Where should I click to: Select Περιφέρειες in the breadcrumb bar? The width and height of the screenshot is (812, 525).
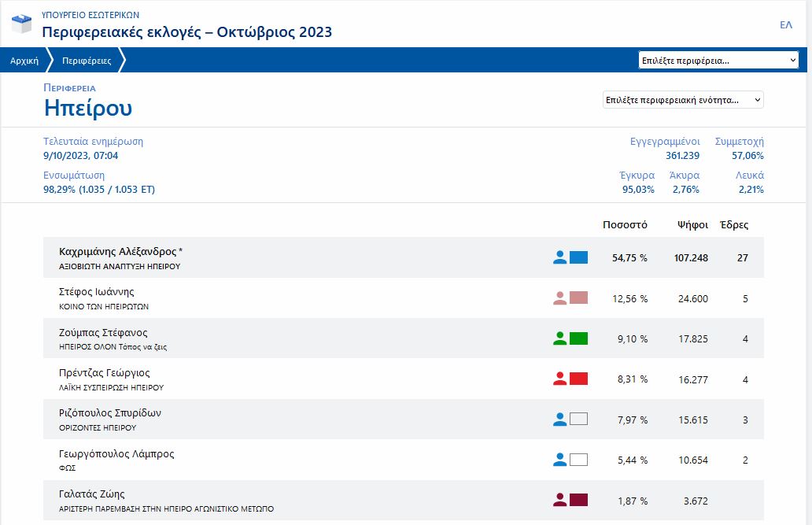[x=87, y=61]
